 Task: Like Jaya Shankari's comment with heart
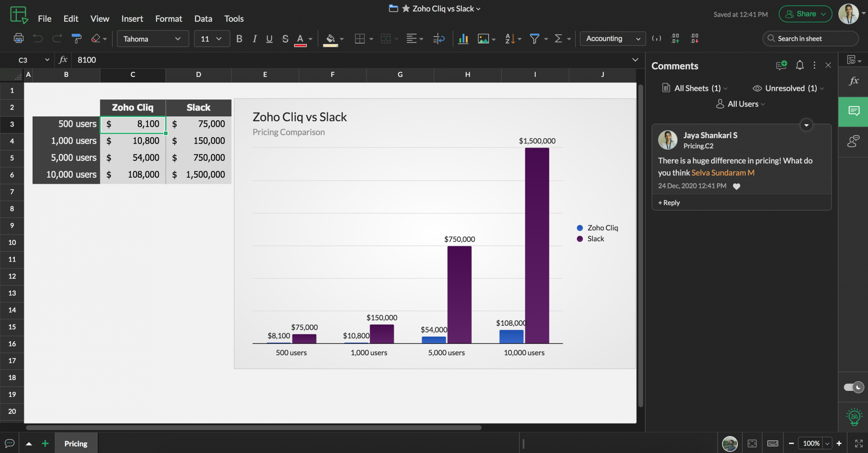coord(737,186)
